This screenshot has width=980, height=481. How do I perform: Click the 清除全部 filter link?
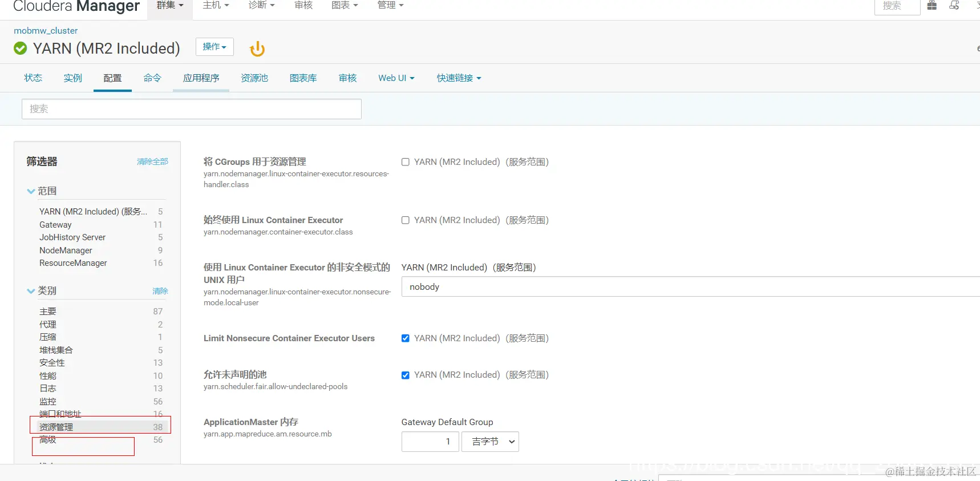click(152, 162)
